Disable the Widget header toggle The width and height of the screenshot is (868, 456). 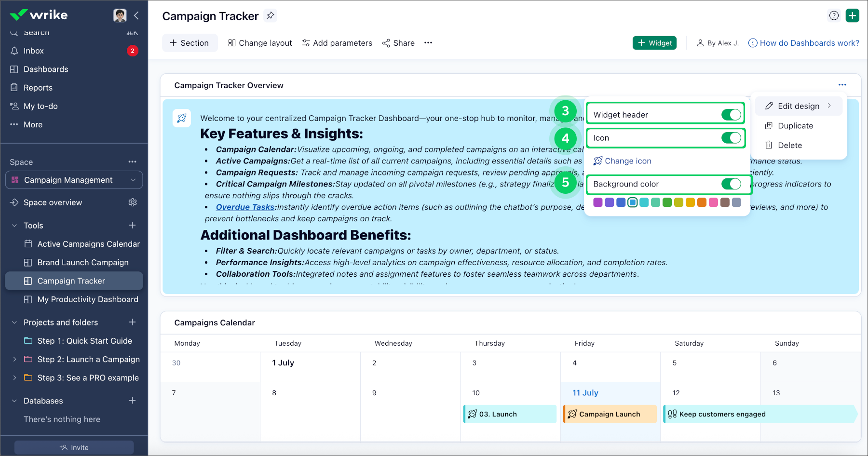tap(731, 115)
